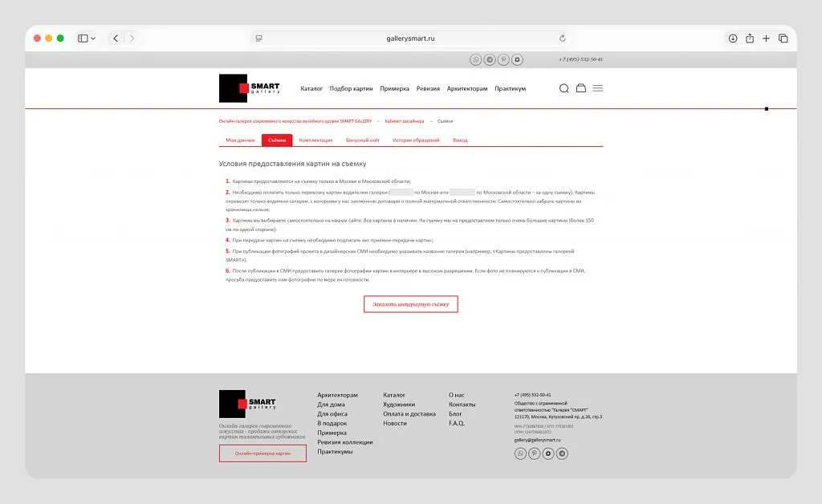Open the Примерка header menu item

(395, 88)
